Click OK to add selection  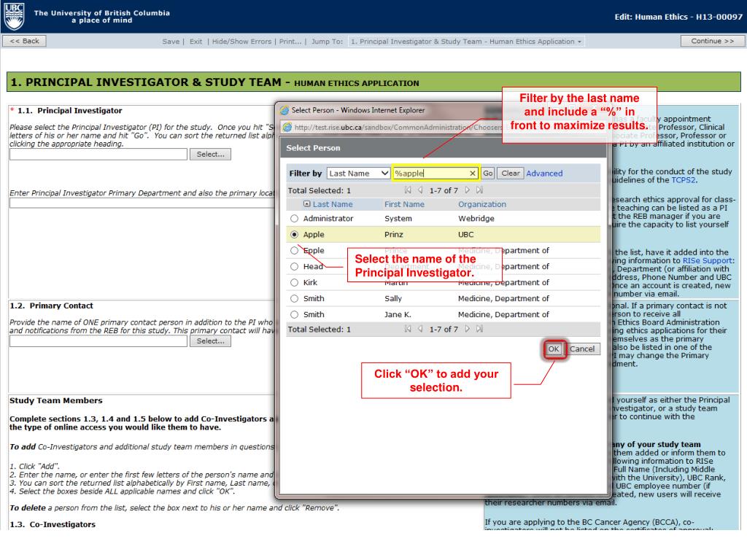tap(554, 349)
